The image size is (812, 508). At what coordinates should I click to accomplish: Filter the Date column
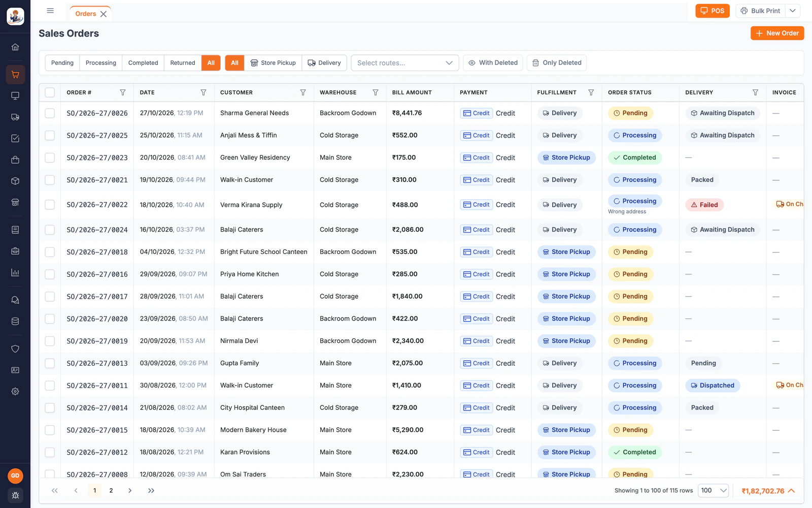click(x=204, y=92)
